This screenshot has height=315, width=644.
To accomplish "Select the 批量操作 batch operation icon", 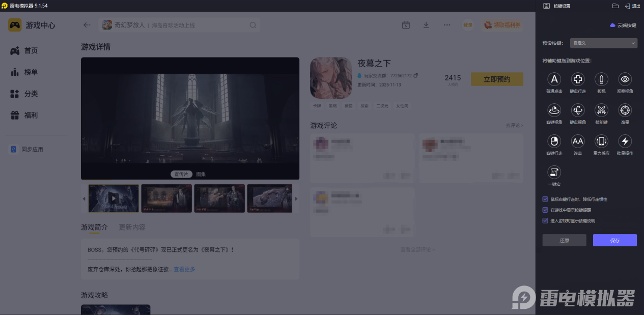I will pos(625,141).
